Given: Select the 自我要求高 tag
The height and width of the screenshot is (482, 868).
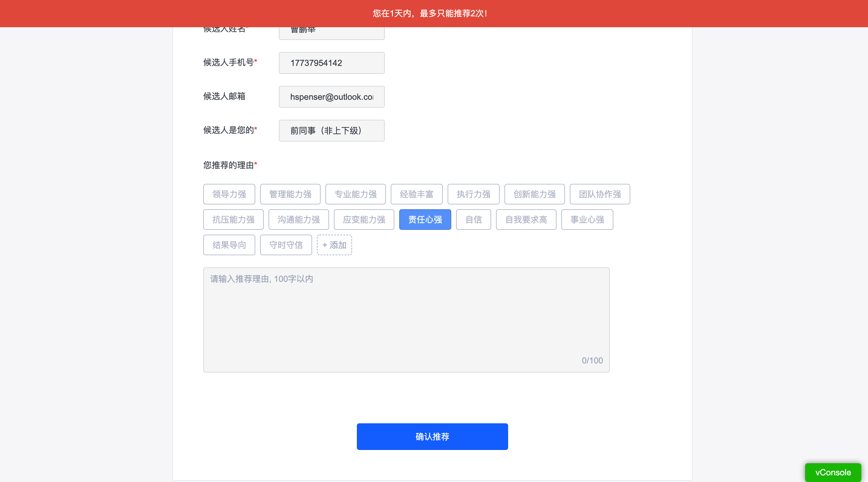Looking at the screenshot, I should click(x=526, y=220).
